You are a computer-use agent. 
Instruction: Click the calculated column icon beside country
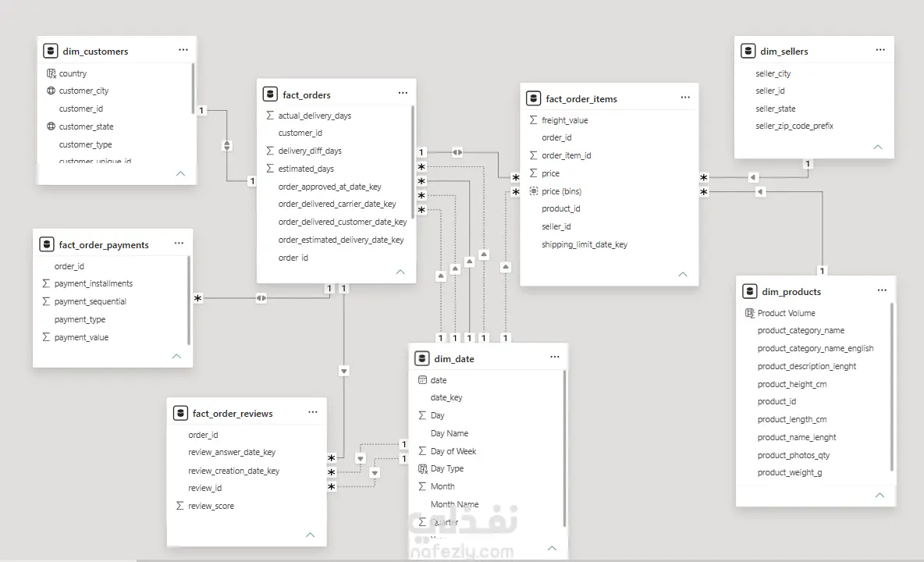52,73
